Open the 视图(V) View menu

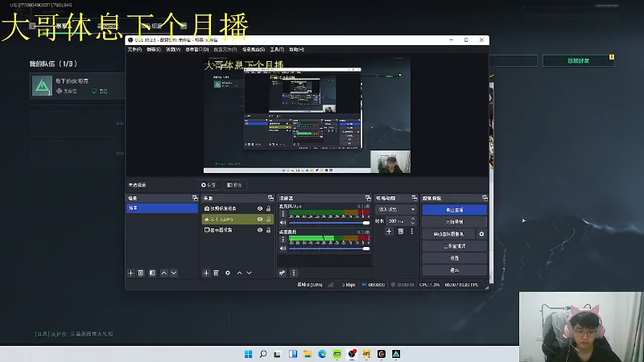click(x=173, y=49)
